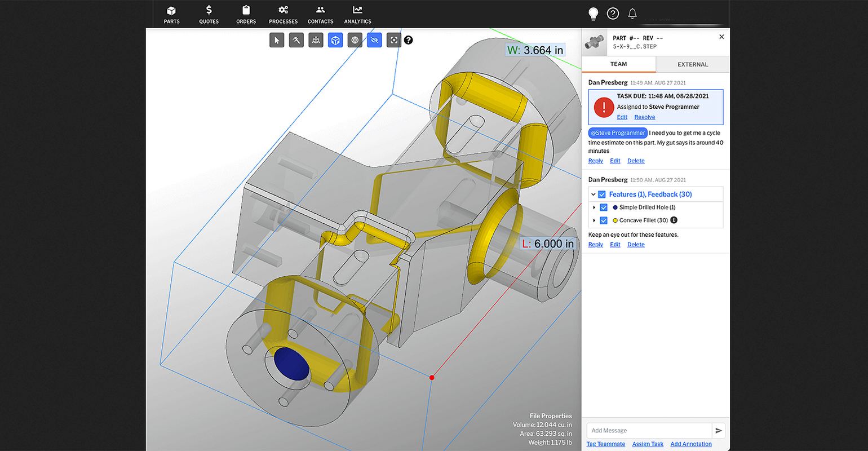Toggle annotation visibility with the eye-slash icon
This screenshot has height=451, width=868.
(x=374, y=40)
